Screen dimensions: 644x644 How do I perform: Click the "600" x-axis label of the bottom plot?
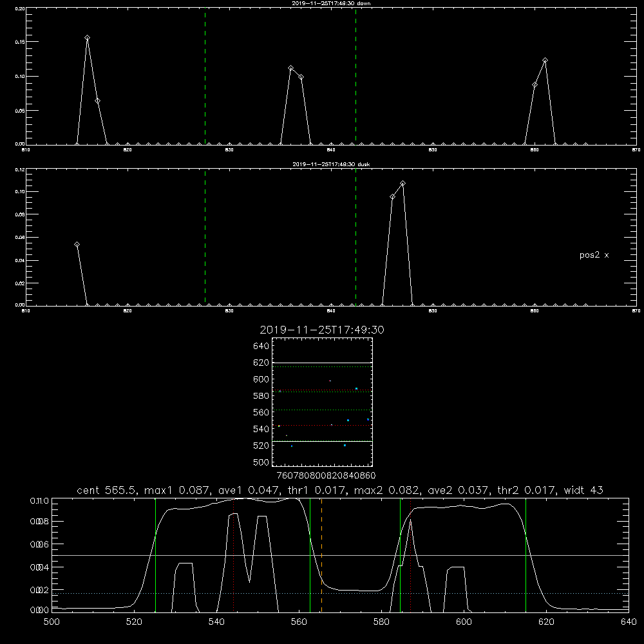[464, 622]
